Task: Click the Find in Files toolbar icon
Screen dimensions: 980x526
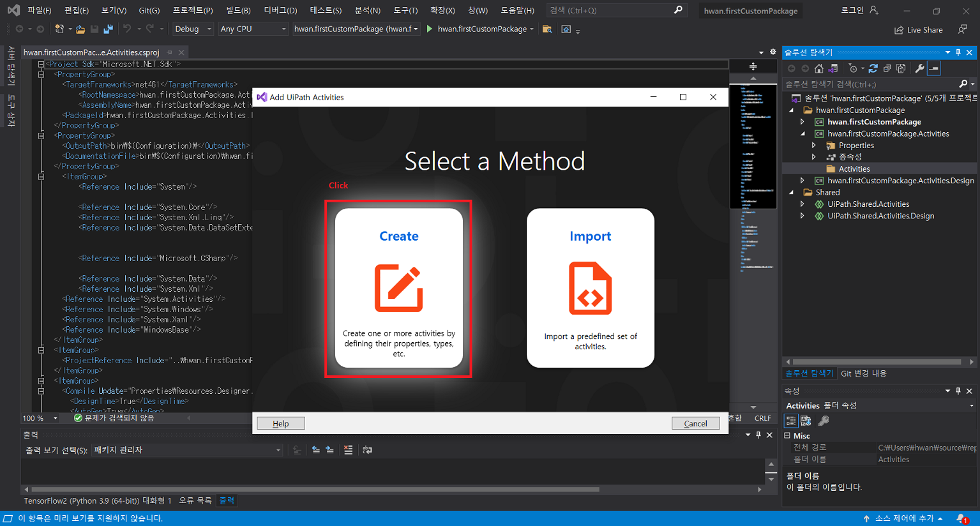Action: [547, 29]
